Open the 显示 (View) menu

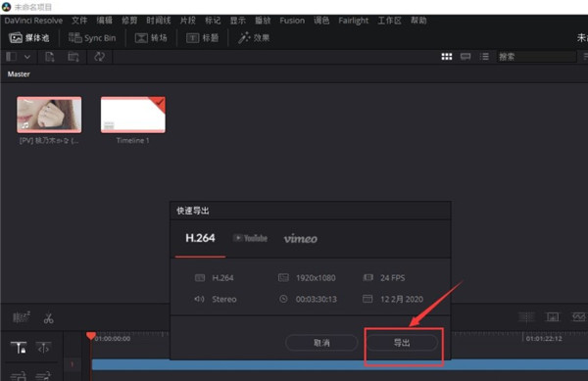238,21
